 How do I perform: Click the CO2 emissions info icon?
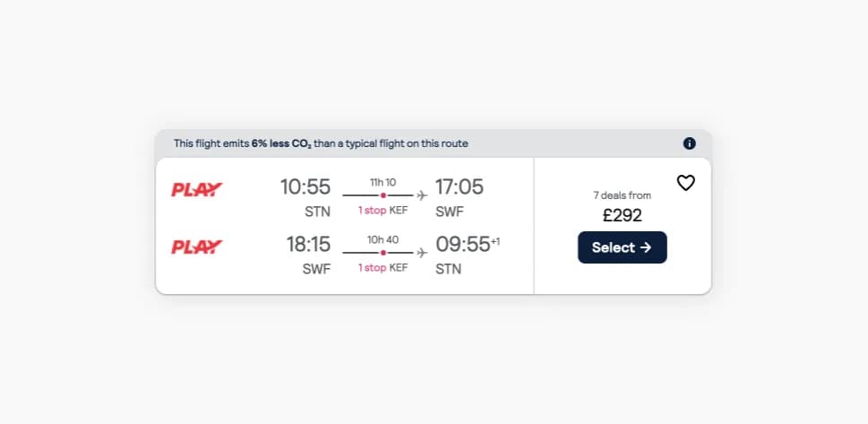click(x=689, y=143)
